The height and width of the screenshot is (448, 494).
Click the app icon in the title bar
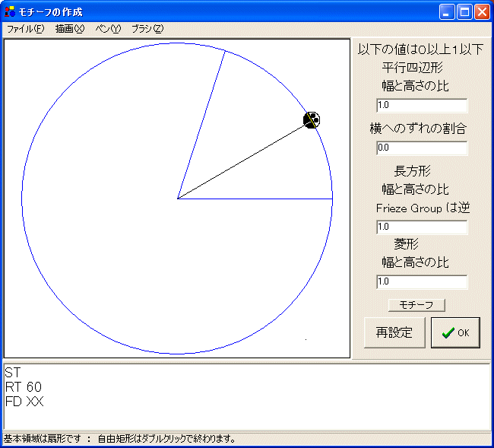click(9, 11)
